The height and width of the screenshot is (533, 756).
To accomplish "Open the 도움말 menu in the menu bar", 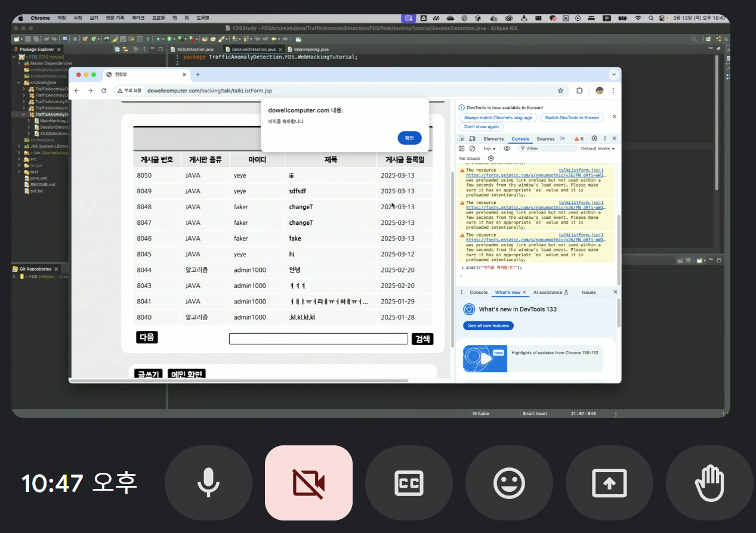I will (x=203, y=18).
